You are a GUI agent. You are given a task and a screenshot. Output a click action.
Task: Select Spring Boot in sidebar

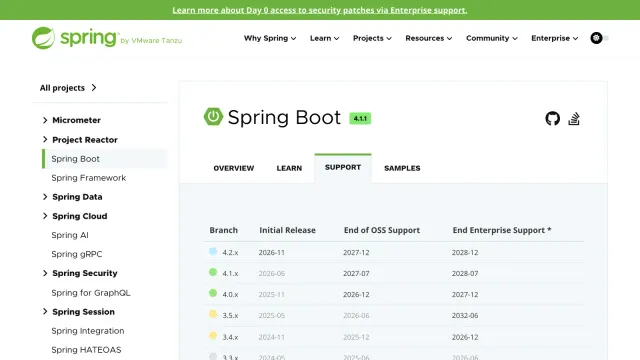pyautogui.click(x=104, y=159)
